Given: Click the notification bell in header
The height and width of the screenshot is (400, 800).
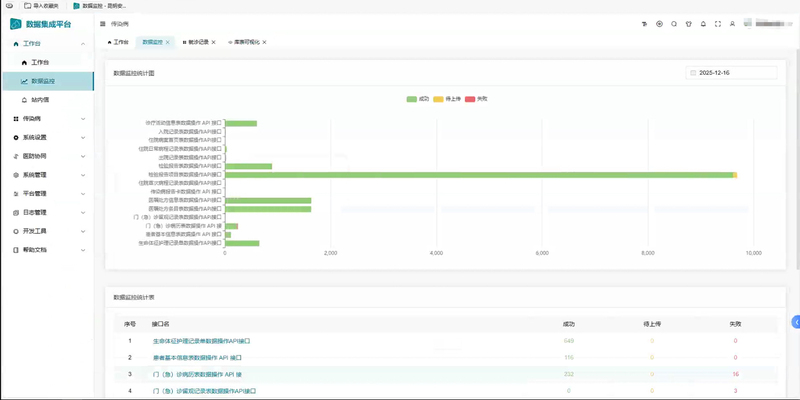Looking at the screenshot, I should pos(703,23).
